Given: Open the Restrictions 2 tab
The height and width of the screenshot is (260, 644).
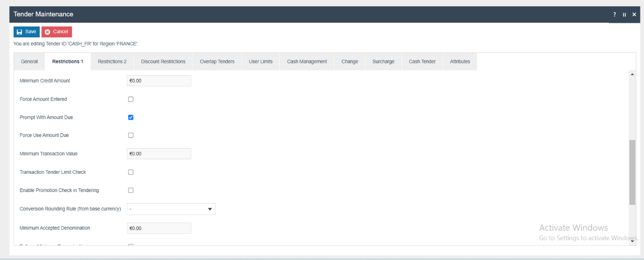Looking at the screenshot, I should tap(112, 62).
